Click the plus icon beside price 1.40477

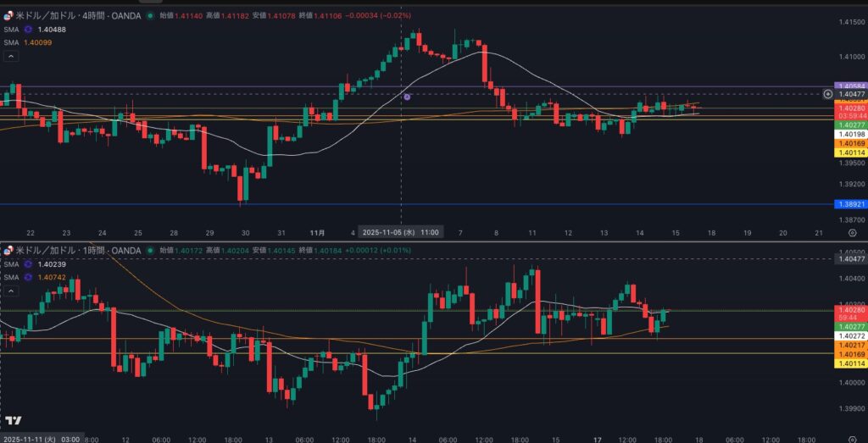tap(827, 94)
